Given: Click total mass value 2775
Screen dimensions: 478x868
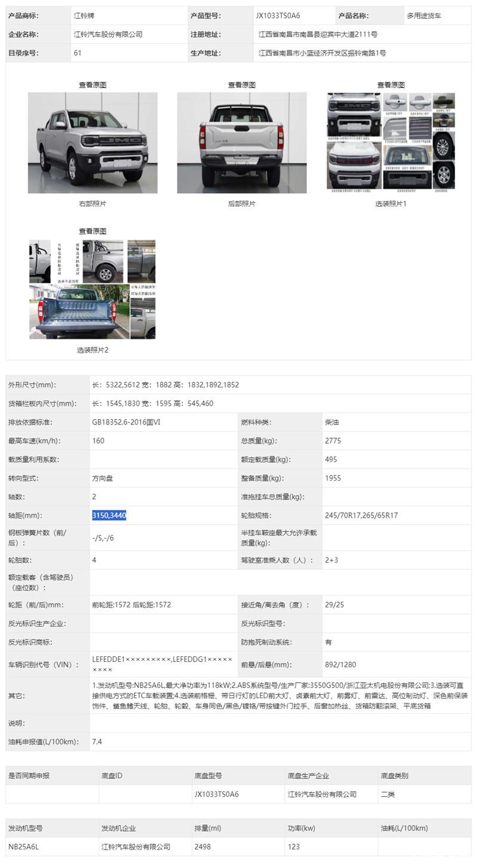Looking at the screenshot, I should [x=332, y=441].
